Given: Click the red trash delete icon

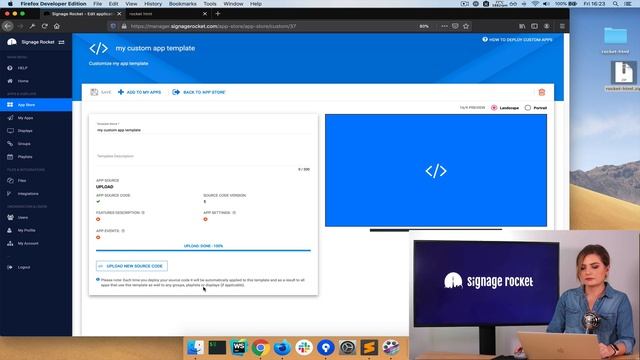Looking at the screenshot, I should point(542,92).
